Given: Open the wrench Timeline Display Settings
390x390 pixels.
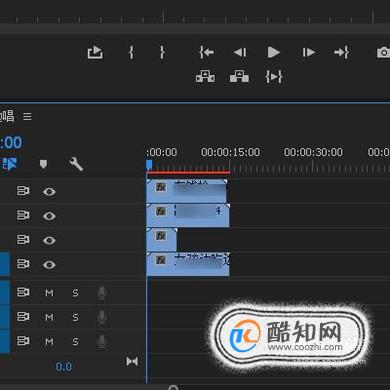Looking at the screenshot, I should coord(76,164).
